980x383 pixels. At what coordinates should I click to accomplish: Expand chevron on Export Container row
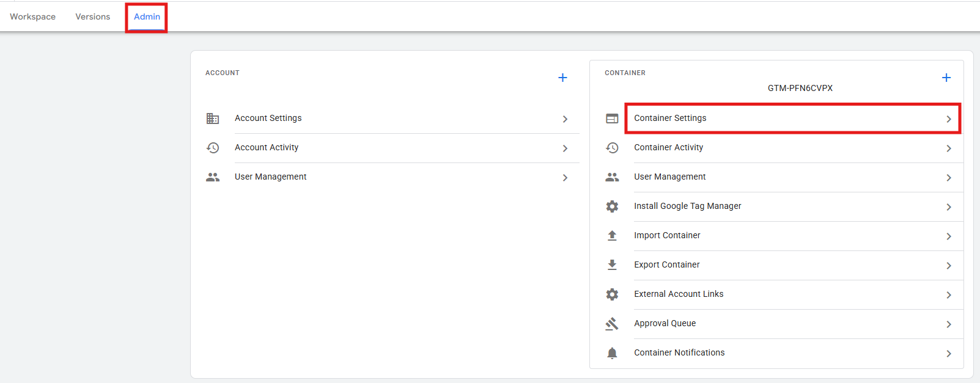(949, 266)
